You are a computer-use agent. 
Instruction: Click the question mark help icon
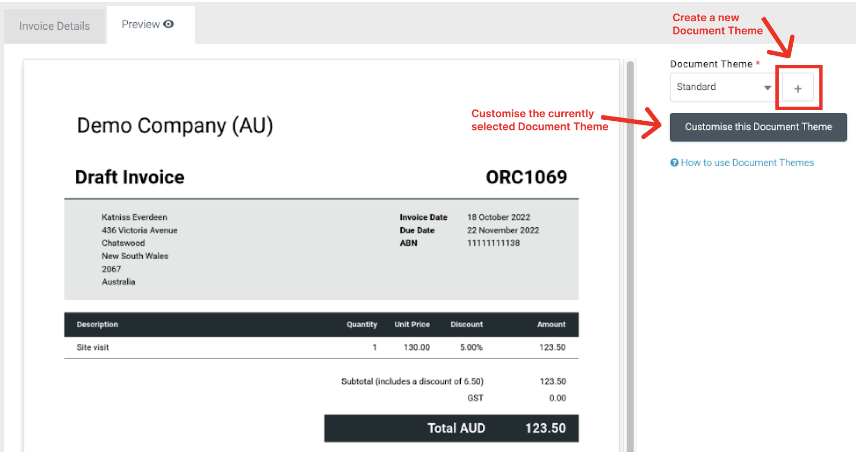click(675, 163)
